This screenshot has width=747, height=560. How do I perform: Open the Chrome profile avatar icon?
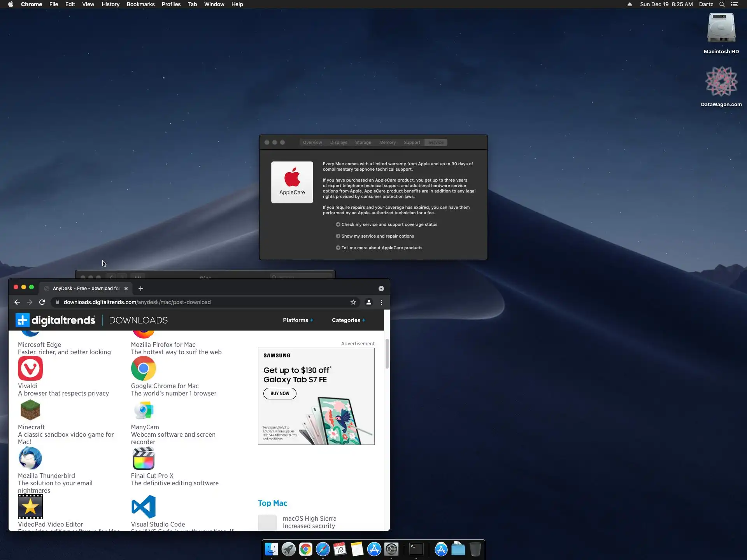(368, 302)
